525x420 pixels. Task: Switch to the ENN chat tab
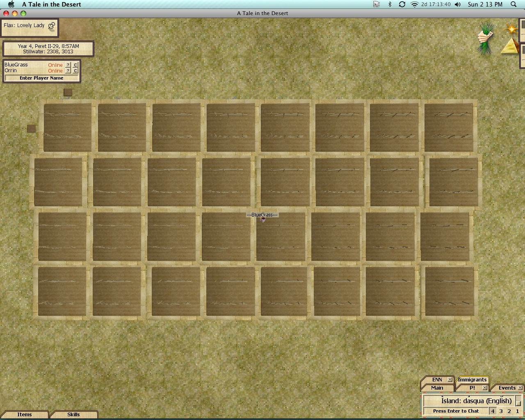pyautogui.click(x=437, y=379)
